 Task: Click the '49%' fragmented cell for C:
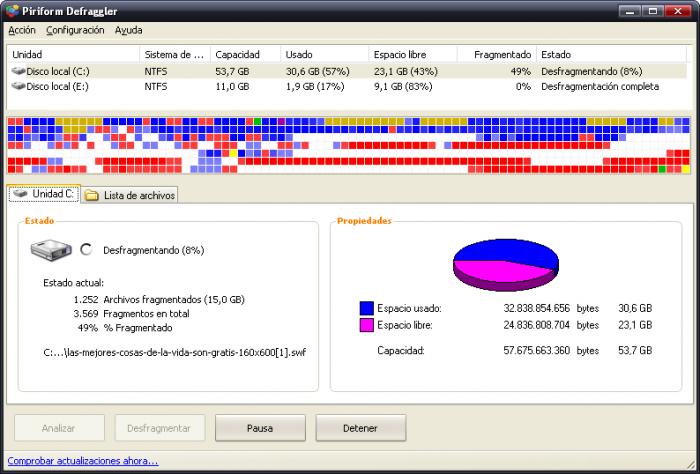(521, 71)
